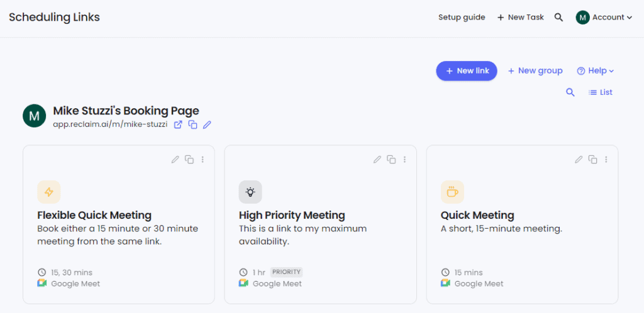The image size is (644, 313).
Task: Click Mike Stuzzi's green M avatar
Action: [35, 116]
